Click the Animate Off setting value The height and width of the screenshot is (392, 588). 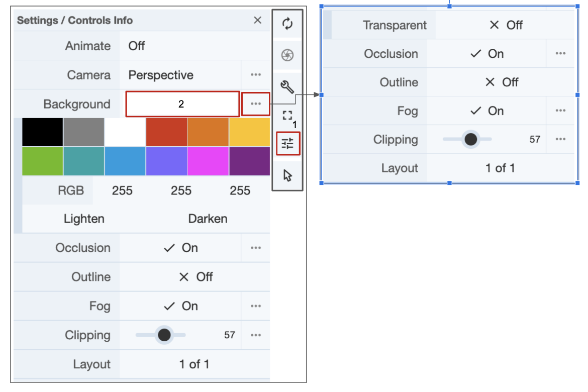point(137,46)
